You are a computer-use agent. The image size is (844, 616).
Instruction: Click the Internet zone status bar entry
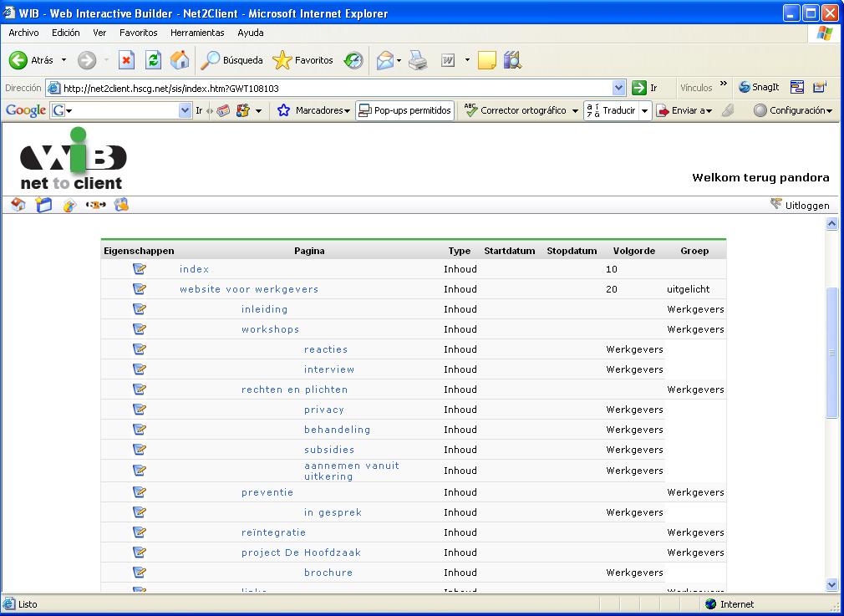(x=730, y=604)
